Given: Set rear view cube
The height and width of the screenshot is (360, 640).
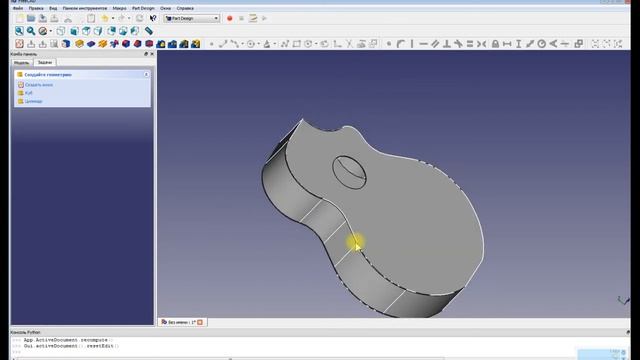Looking at the screenshot, I should [x=111, y=31].
